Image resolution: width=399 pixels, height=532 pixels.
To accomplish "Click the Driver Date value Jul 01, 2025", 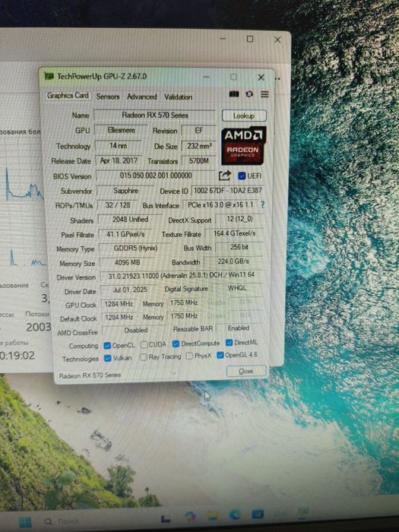I will pyautogui.click(x=130, y=290).
